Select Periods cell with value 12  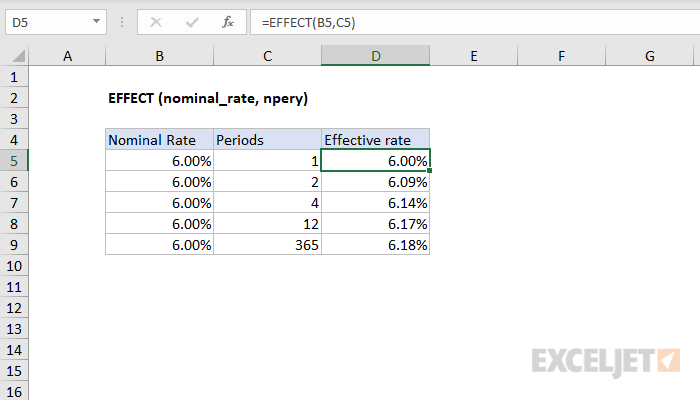pos(267,224)
